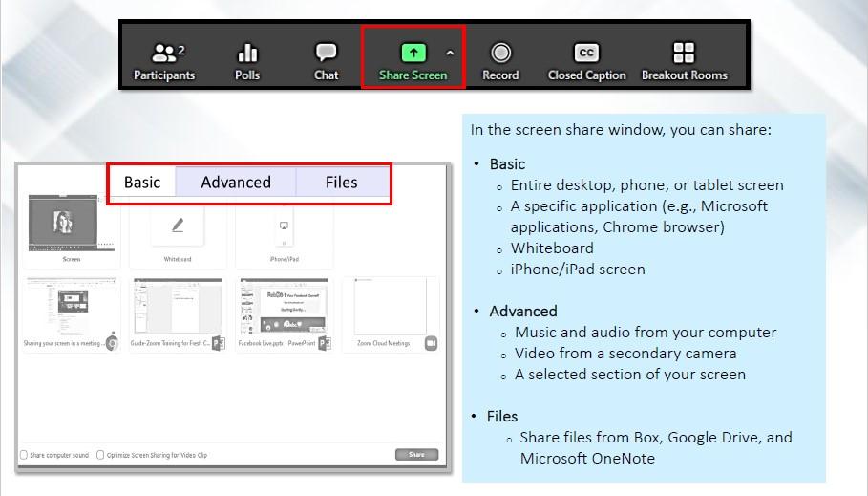Choose the iPhone/iPad AirPlay option

pyautogui.click(x=284, y=233)
